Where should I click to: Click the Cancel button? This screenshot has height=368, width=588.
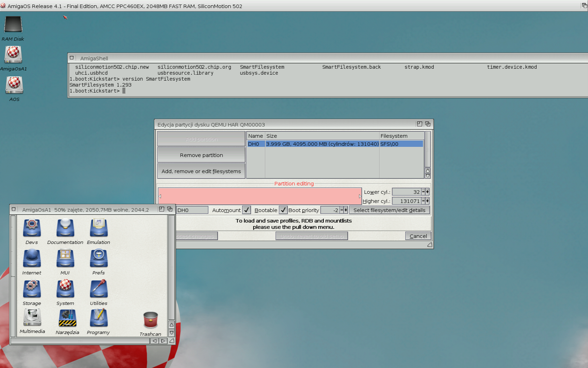click(418, 236)
